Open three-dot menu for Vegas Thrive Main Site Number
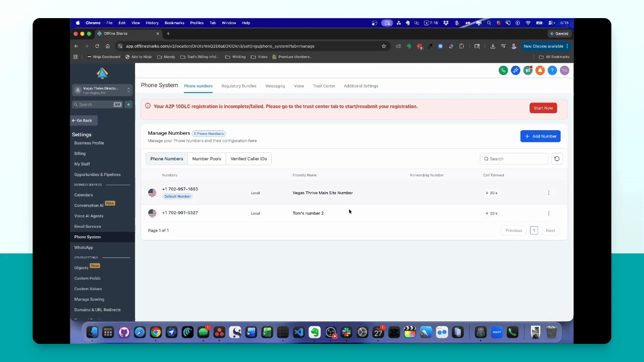 [x=549, y=193]
